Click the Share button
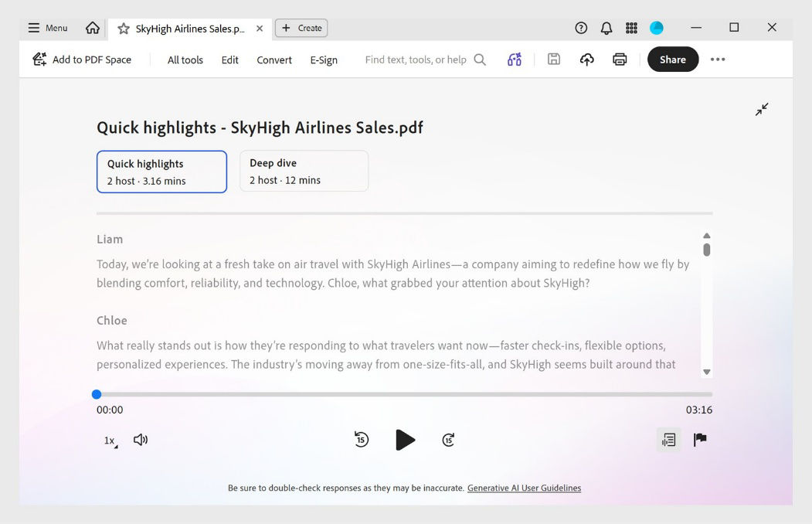 [x=672, y=59]
